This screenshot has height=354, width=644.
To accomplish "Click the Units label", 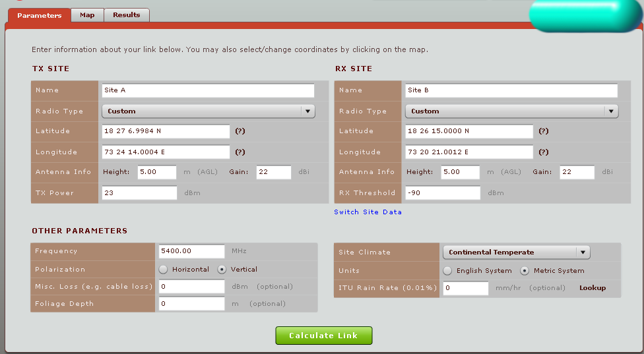I will 349,271.
